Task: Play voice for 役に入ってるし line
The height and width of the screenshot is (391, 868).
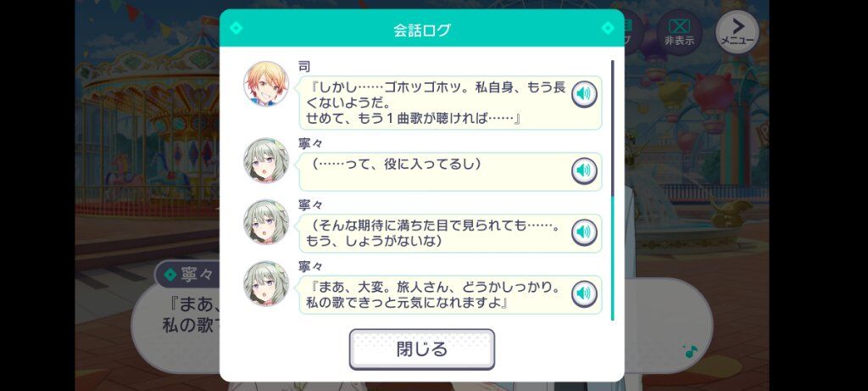Action: tap(584, 170)
